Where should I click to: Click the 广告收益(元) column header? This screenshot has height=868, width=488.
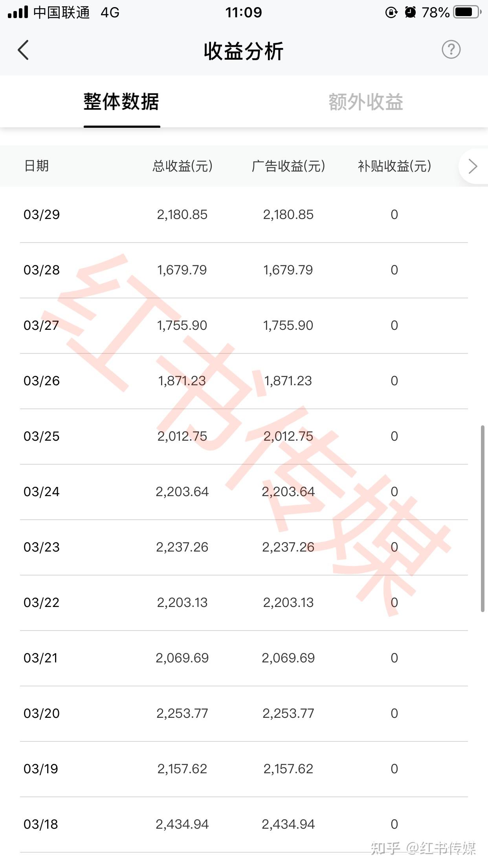click(x=288, y=166)
